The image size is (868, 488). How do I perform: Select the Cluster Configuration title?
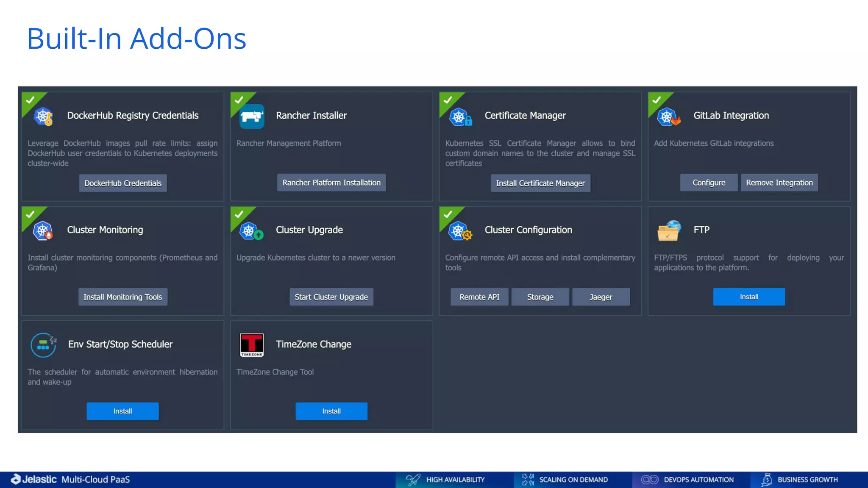(x=529, y=230)
